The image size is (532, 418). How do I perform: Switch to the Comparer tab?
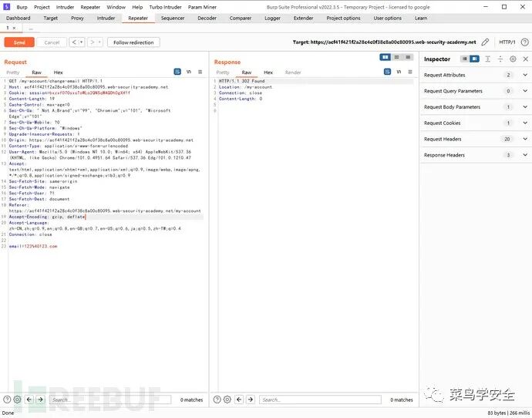241,19
